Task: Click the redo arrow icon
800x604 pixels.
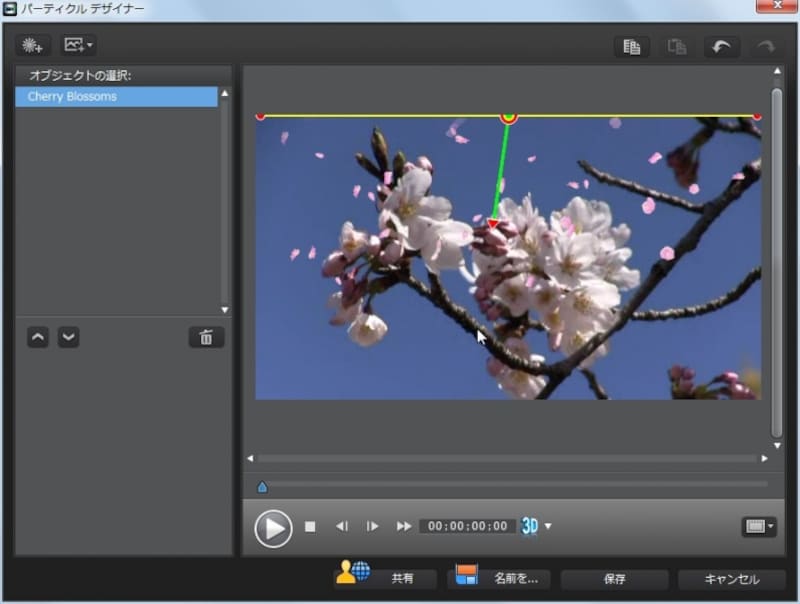Action: (765, 46)
